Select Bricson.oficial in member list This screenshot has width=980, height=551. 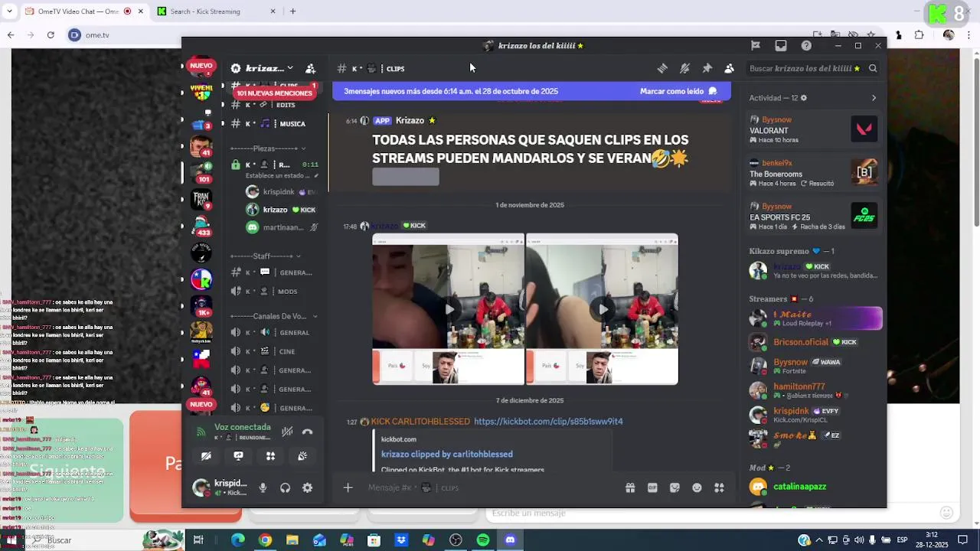[815, 342]
